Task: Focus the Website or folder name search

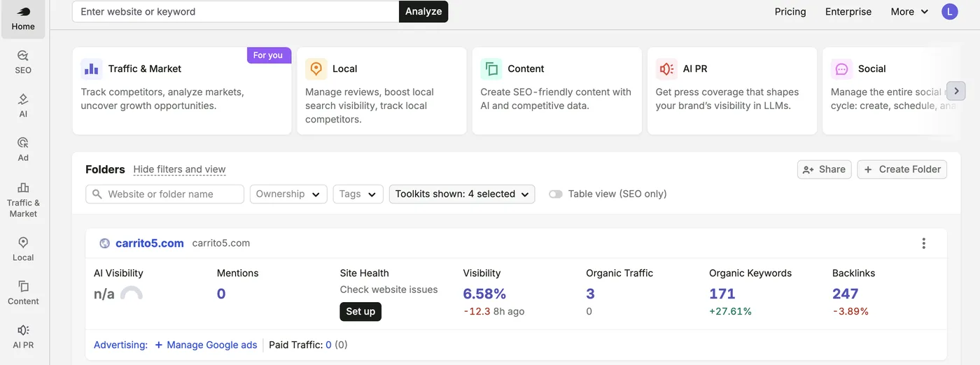Action: pyautogui.click(x=165, y=194)
